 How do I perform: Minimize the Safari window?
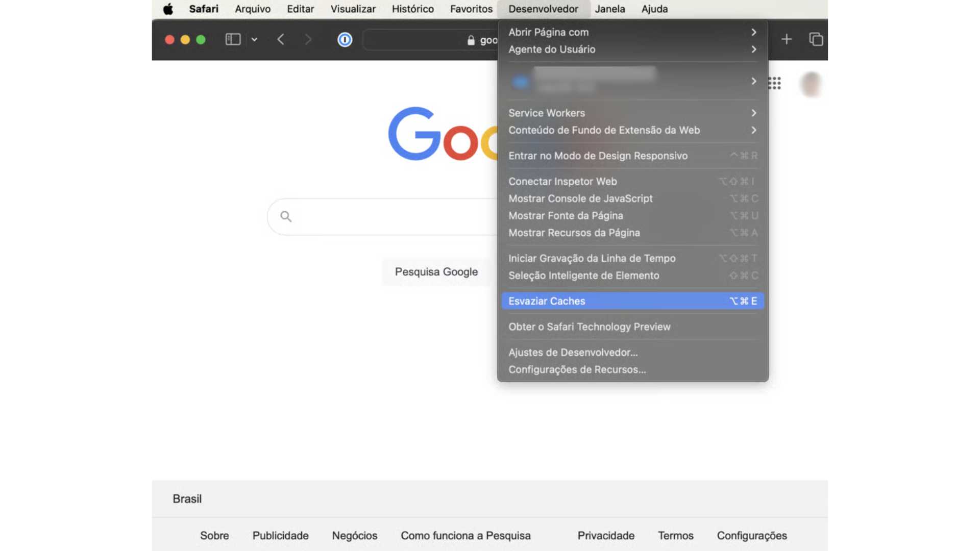pyautogui.click(x=185, y=39)
